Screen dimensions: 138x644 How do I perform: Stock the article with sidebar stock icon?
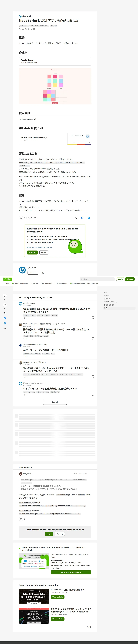coord(5,305)
